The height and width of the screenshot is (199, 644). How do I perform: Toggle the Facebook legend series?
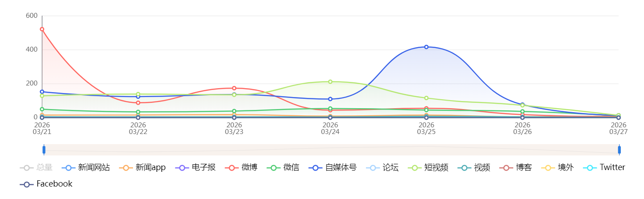46,184
